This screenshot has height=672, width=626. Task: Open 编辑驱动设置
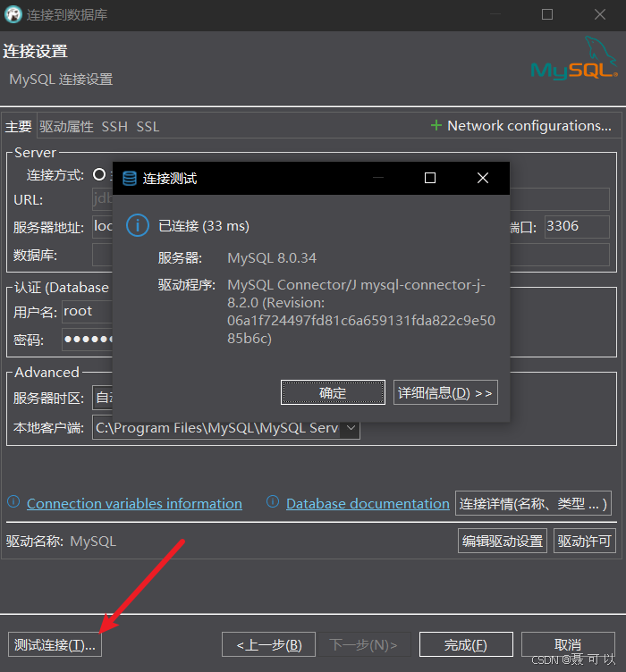pos(503,541)
